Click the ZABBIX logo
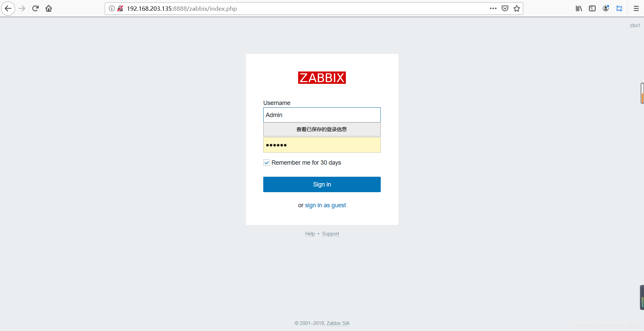This screenshot has width=644, height=331. click(x=322, y=78)
